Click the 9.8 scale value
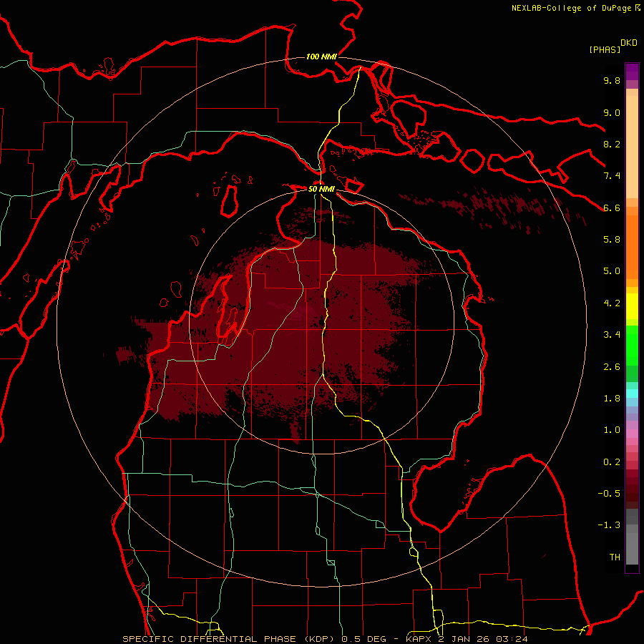This screenshot has height=644, width=644. click(x=612, y=81)
